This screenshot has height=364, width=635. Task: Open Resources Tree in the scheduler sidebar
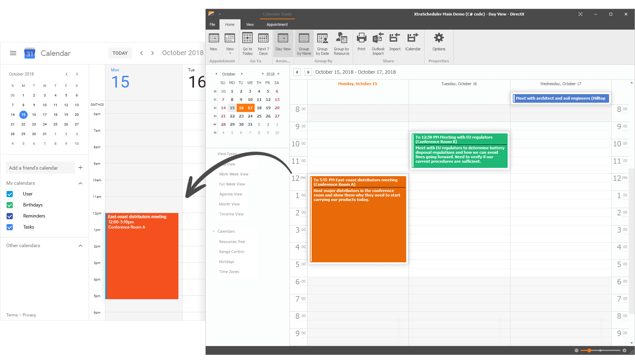click(x=232, y=242)
